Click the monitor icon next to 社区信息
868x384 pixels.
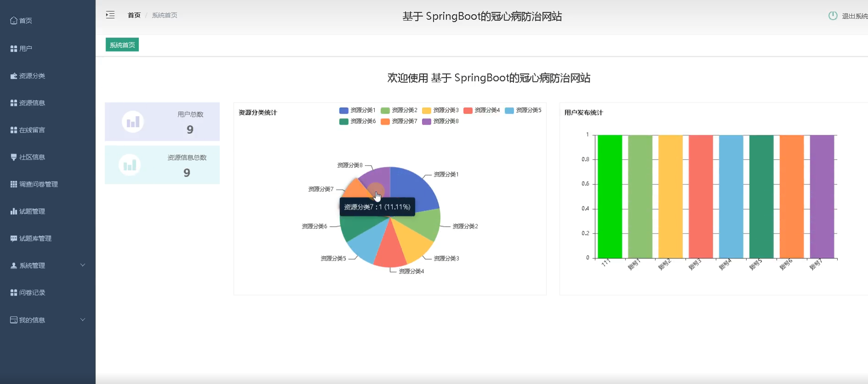pos(14,157)
